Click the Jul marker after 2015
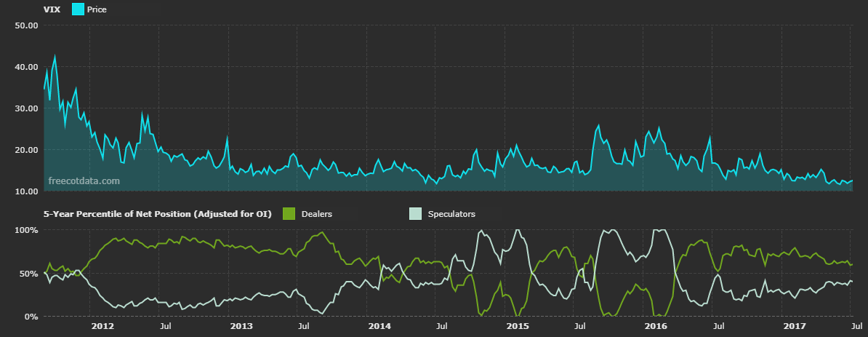 click(x=579, y=327)
